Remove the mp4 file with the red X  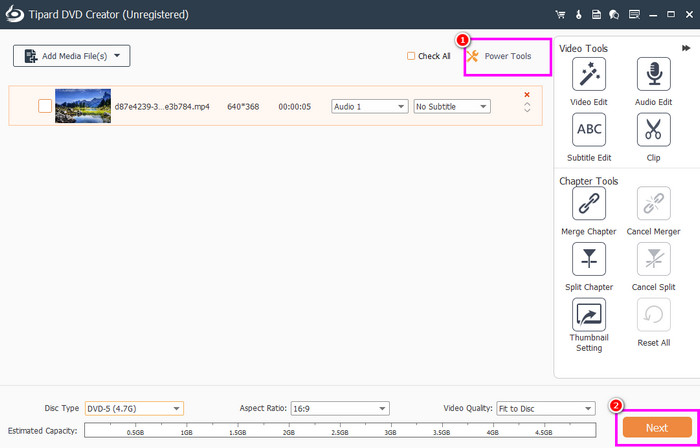[x=527, y=95]
